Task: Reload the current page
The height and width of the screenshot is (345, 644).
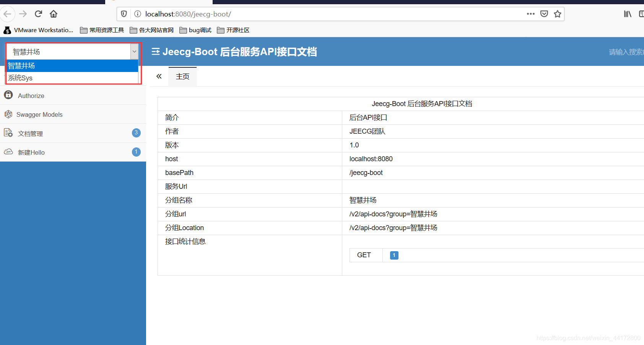Action: (x=38, y=14)
